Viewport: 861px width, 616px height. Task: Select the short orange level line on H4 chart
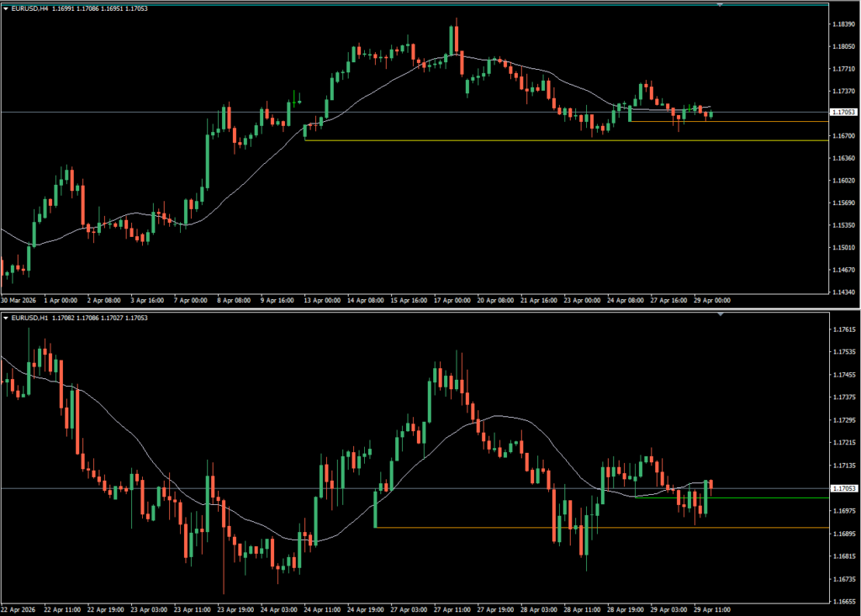[x=729, y=121]
